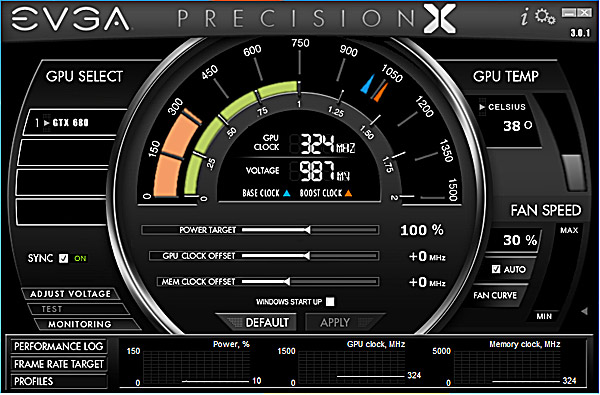
Task: Click the 38 degree temperature reading
Action: coord(517,126)
